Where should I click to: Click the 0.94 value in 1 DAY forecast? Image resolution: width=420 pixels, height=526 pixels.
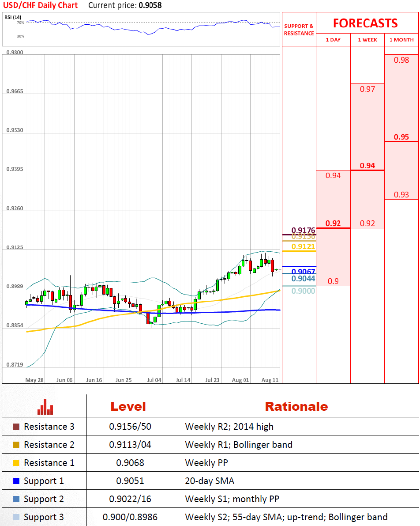click(x=333, y=175)
